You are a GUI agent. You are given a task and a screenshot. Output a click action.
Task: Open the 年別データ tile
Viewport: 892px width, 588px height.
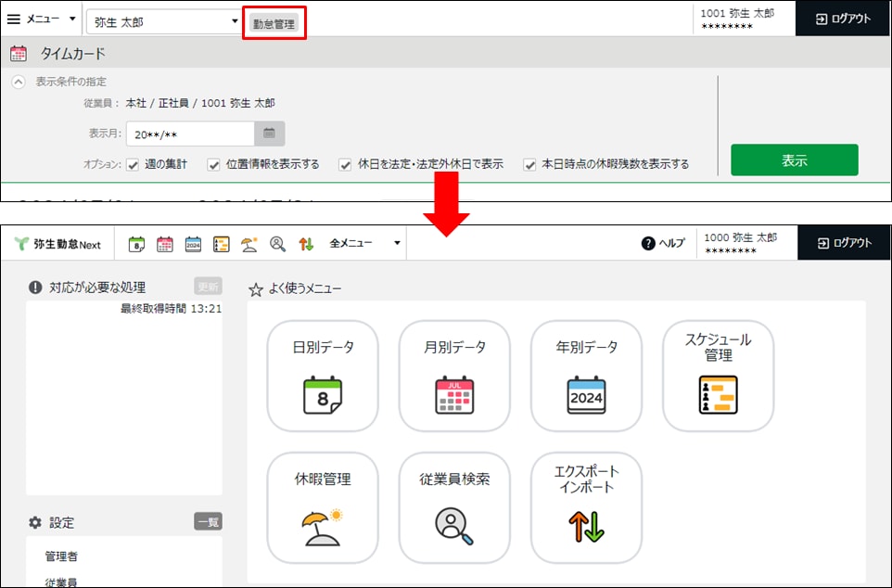(x=587, y=376)
